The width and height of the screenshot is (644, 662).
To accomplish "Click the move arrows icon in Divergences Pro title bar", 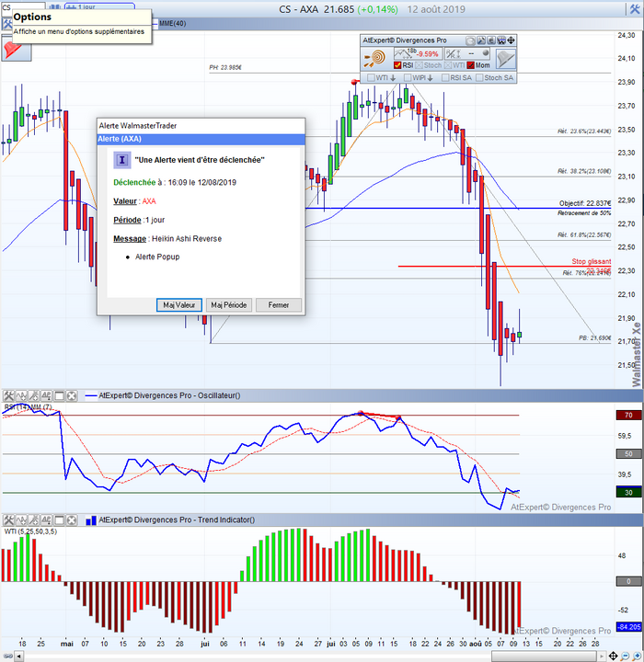I will pyautogui.click(x=511, y=40).
